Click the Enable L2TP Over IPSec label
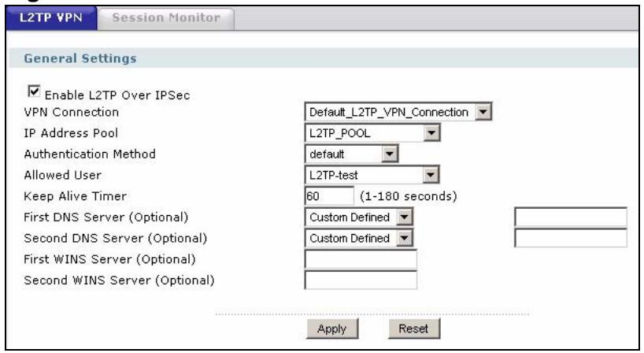644x353 pixels. [x=117, y=95]
